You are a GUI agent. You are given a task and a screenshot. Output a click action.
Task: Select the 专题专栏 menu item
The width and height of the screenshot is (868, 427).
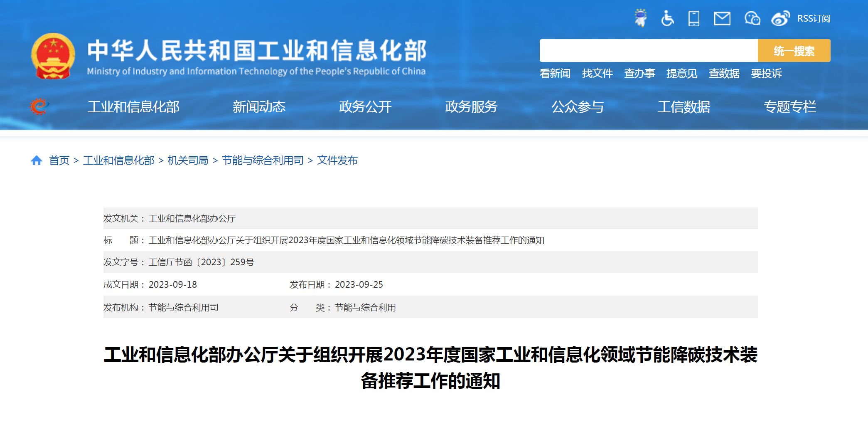791,107
